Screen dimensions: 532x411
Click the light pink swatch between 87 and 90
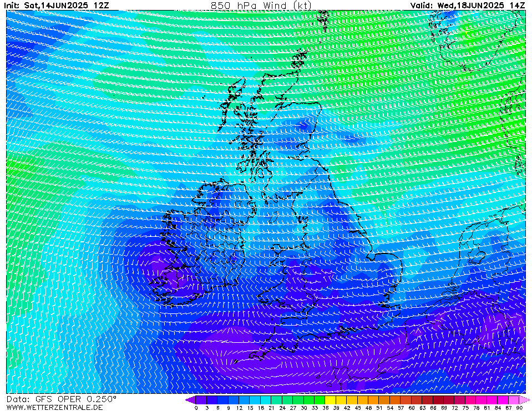[514, 400]
